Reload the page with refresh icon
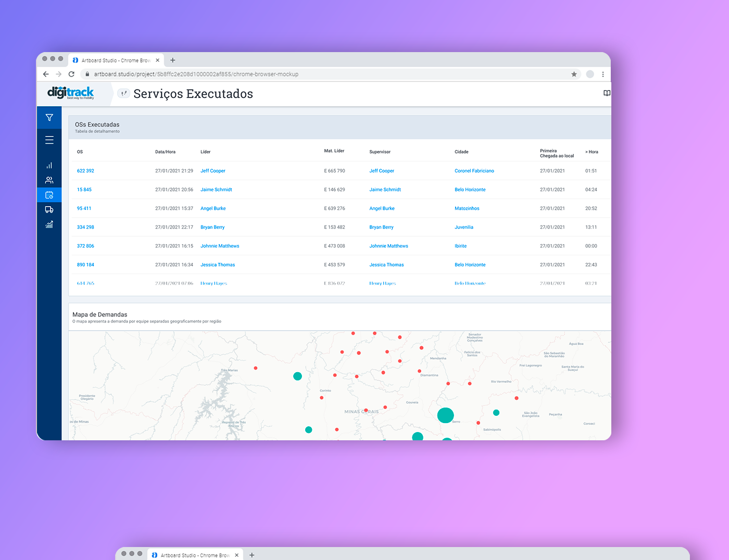This screenshot has width=729, height=560. point(71,74)
